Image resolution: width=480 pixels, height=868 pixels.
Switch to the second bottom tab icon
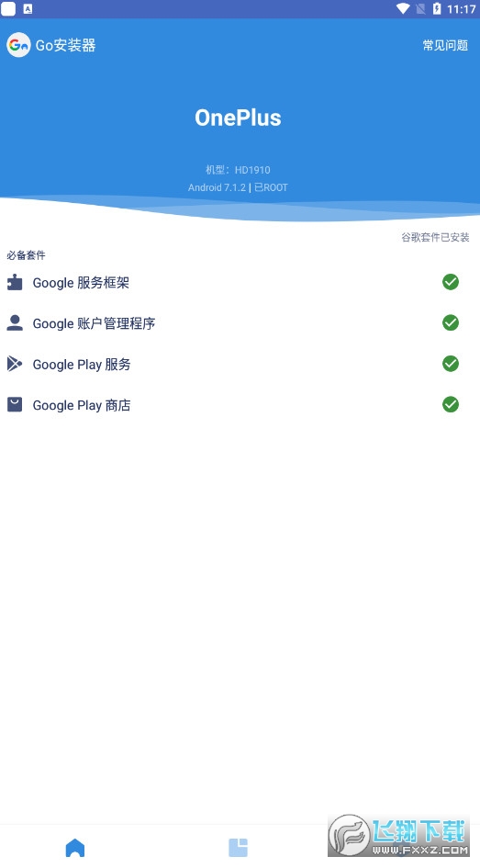click(x=239, y=848)
